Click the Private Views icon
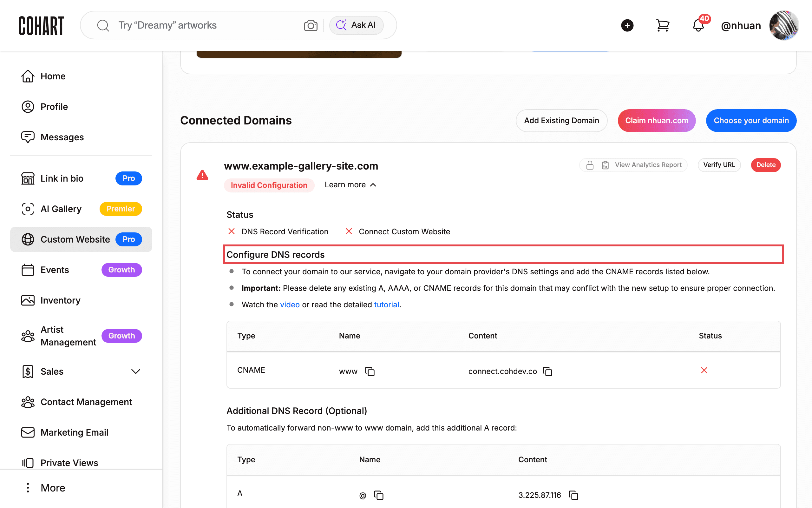 click(x=28, y=463)
